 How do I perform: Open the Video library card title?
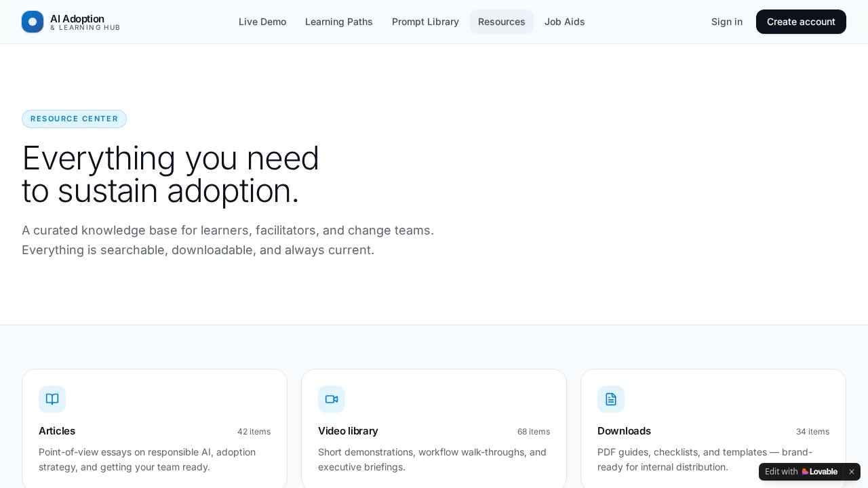pyautogui.click(x=348, y=431)
